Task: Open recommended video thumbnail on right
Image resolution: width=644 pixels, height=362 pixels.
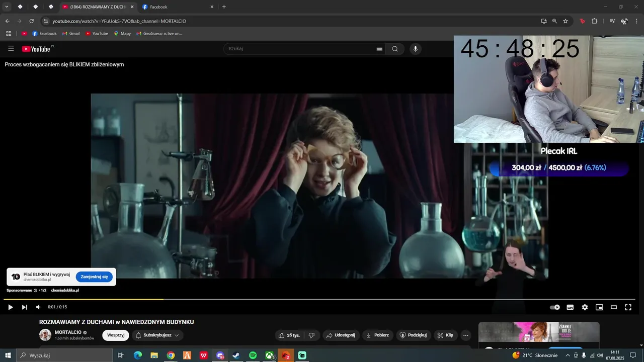Action: (x=539, y=332)
